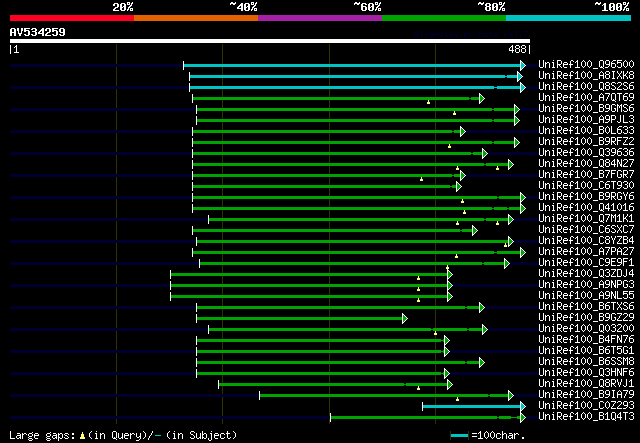
Task: Click the end arrowhead of the Q8RVJ1 alignment
Action: (x=450, y=385)
